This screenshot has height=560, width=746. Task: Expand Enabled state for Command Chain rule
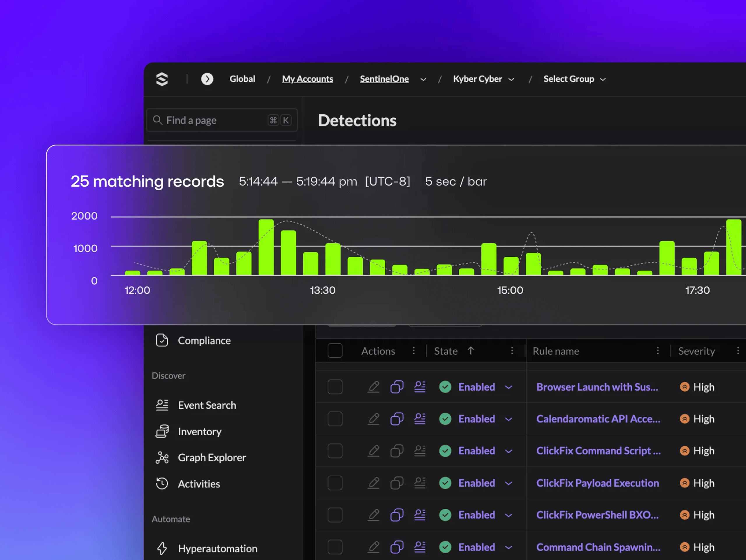click(509, 547)
